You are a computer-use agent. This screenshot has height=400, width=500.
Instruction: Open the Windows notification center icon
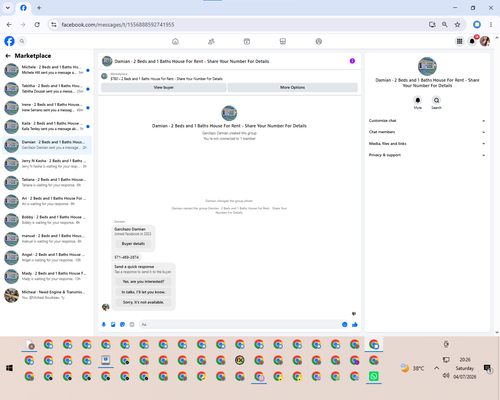tap(488, 368)
